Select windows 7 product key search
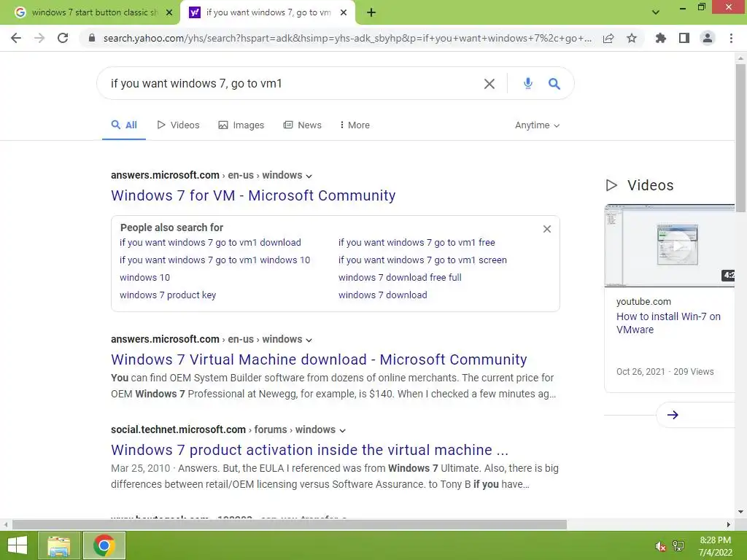 168,295
